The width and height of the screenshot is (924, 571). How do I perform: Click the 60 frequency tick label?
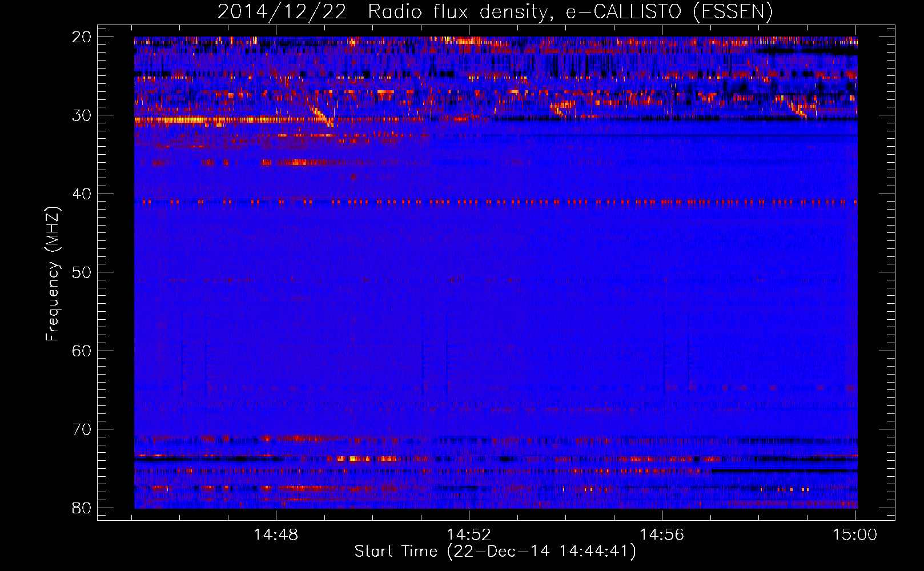(82, 351)
